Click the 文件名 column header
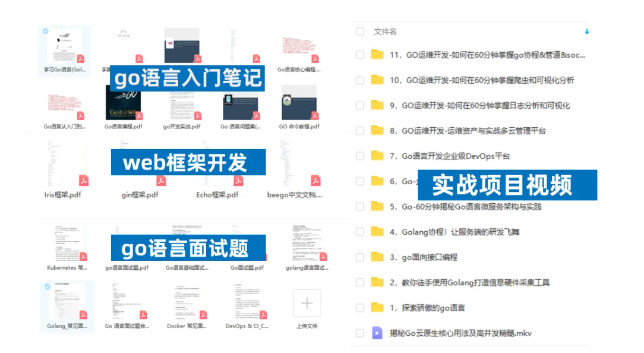Screen dimensions: 644x353 (x=385, y=31)
